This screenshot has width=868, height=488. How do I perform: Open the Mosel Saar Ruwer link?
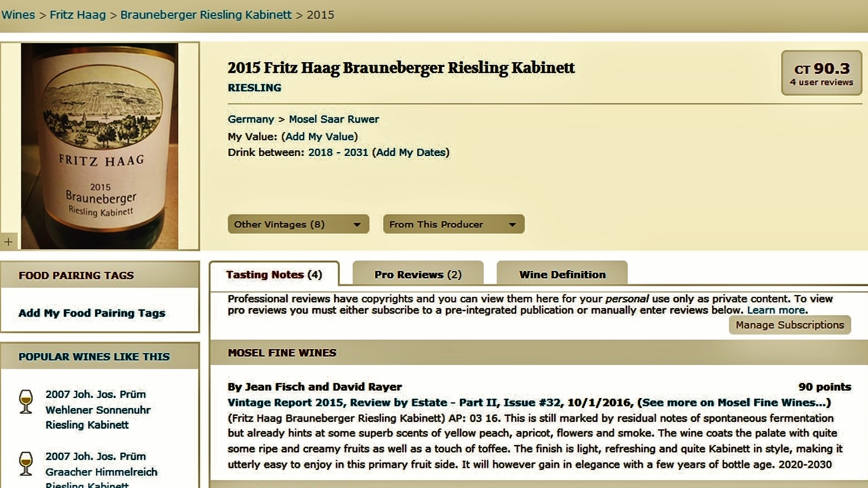pyautogui.click(x=334, y=119)
